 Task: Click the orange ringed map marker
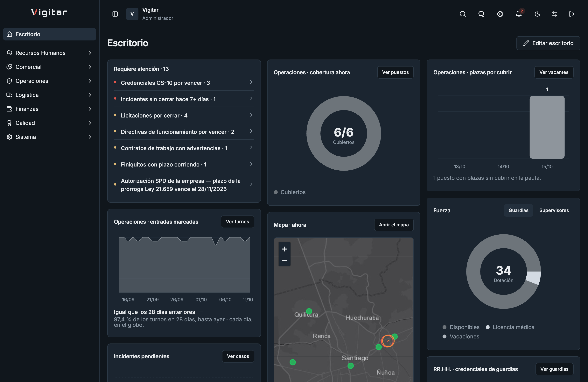388,341
